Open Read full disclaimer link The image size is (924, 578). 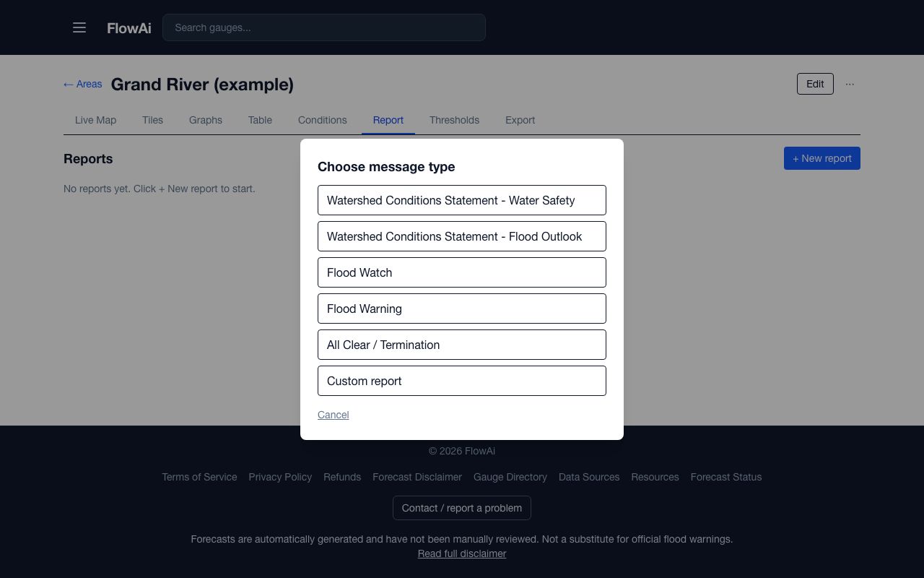click(x=462, y=553)
